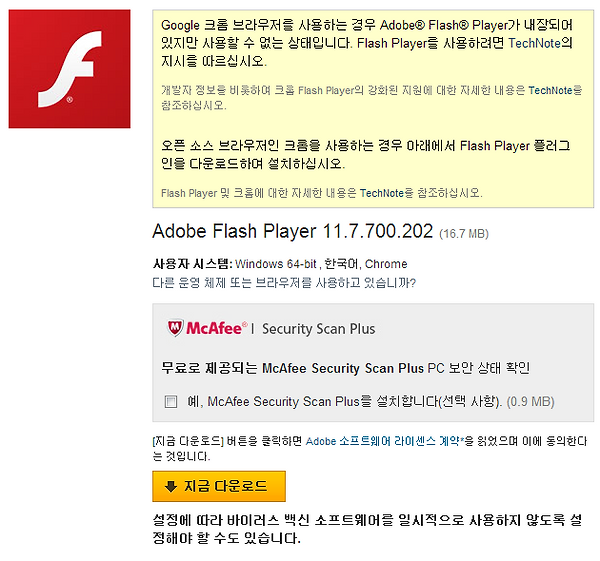This screenshot has width=600, height=561.
Task: Click the red Adobe Flash Player logo
Action: coord(70,69)
